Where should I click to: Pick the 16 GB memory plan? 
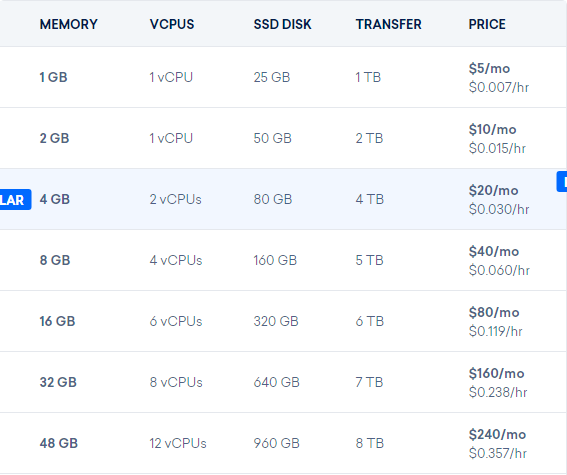pyautogui.click(x=284, y=321)
